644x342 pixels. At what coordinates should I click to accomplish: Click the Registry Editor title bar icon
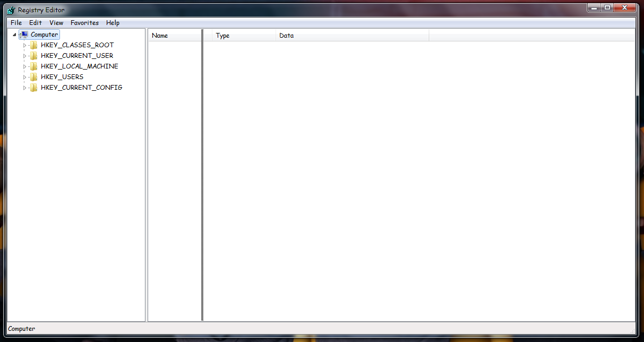(x=11, y=10)
